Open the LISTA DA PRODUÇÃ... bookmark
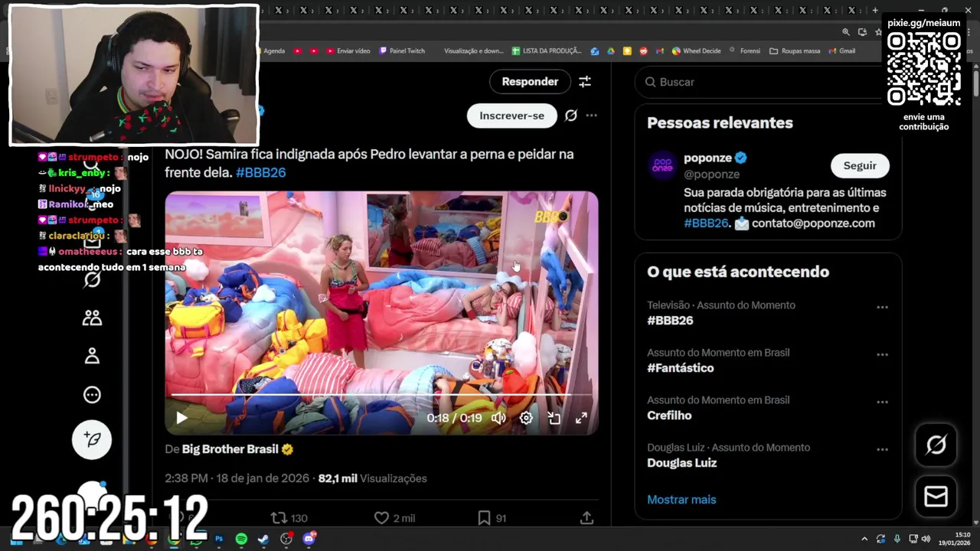Image resolution: width=980 pixels, height=551 pixels. click(x=547, y=51)
